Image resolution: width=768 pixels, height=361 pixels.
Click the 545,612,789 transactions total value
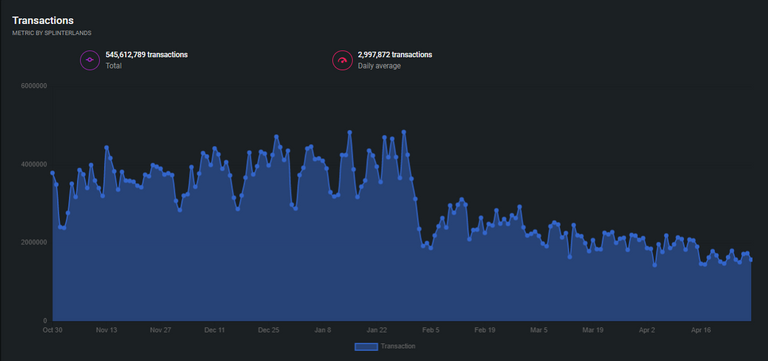[146, 55]
